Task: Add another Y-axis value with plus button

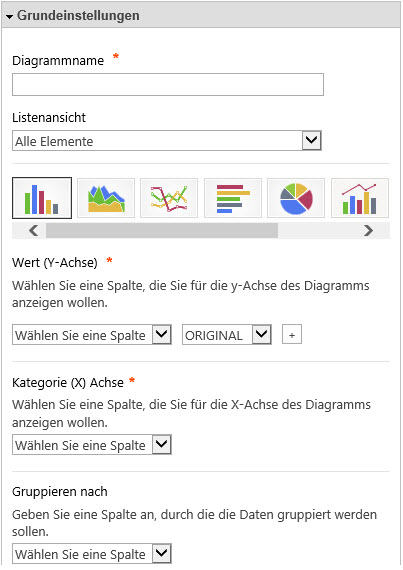Action: 292,335
